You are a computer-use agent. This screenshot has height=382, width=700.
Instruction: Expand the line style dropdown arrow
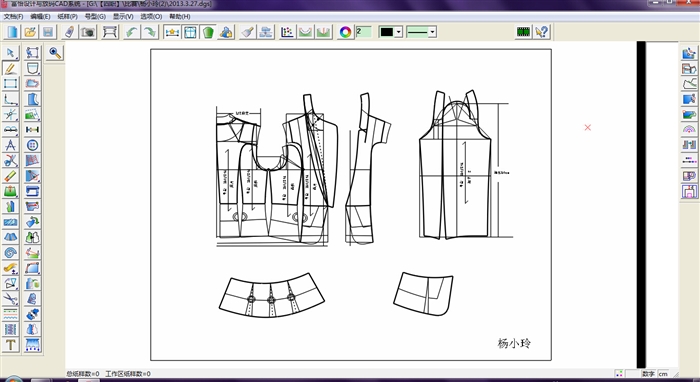click(432, 32)
